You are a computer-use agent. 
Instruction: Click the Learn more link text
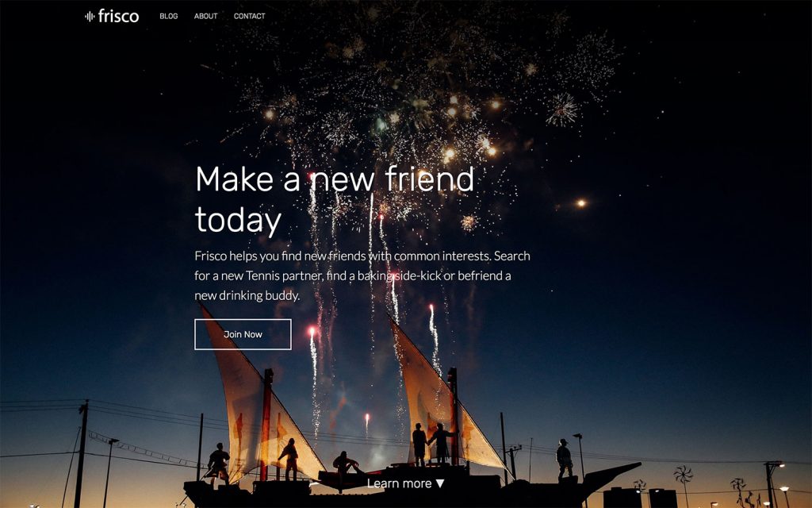click(400, 483)
